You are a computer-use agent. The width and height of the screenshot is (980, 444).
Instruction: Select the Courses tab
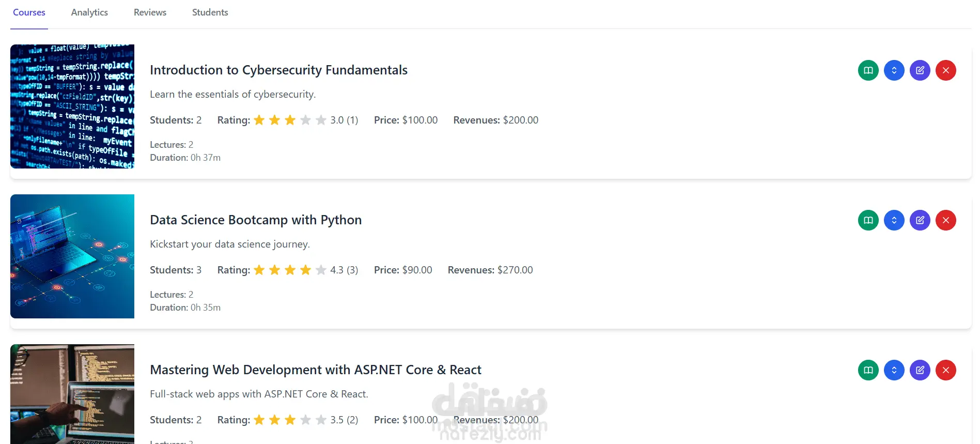[29, 12]
